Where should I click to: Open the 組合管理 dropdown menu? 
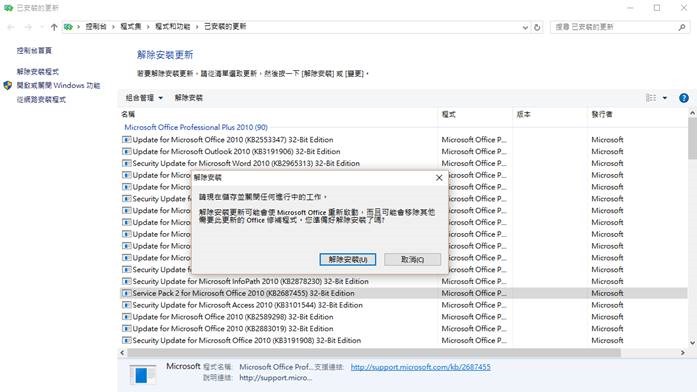(144, 98)
